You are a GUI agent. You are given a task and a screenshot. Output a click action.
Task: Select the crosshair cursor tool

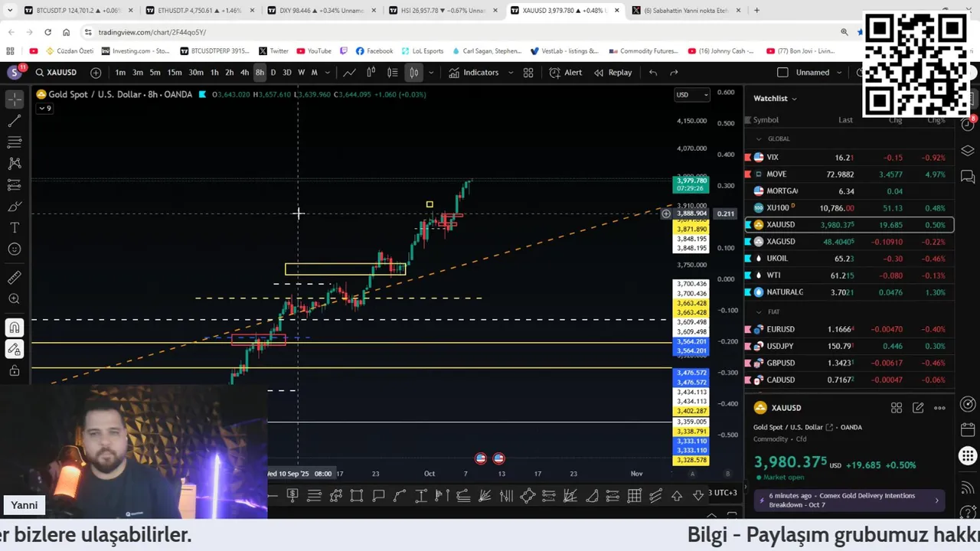coord(15,100)
